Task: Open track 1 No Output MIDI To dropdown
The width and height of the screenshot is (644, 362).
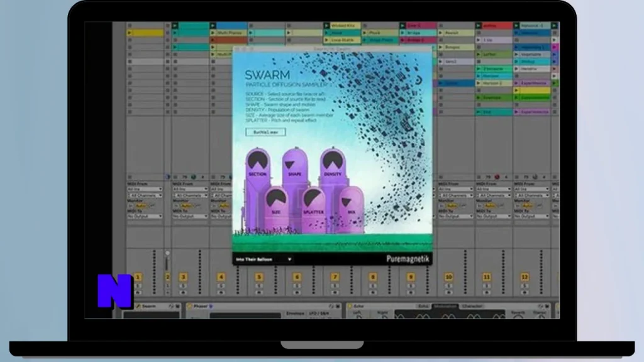Action: click(x=145, y=216)
